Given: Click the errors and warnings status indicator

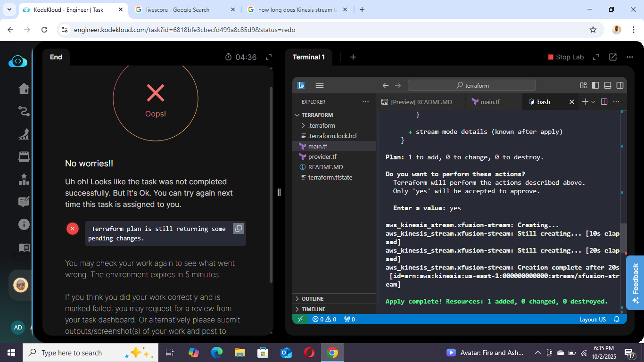Looking at the screenshot, I should click(x=324, y=319).
